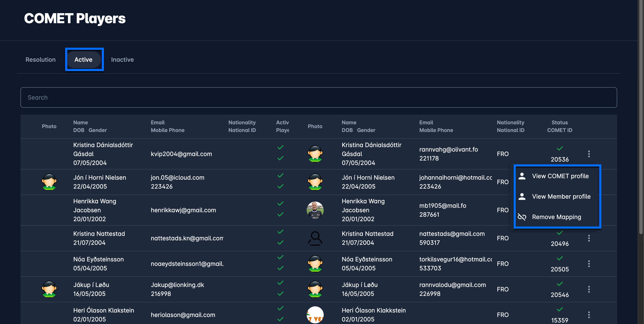
Task: Click Henrikka Wang Jacobsen's COMET photo
Action: click(315, 210)
